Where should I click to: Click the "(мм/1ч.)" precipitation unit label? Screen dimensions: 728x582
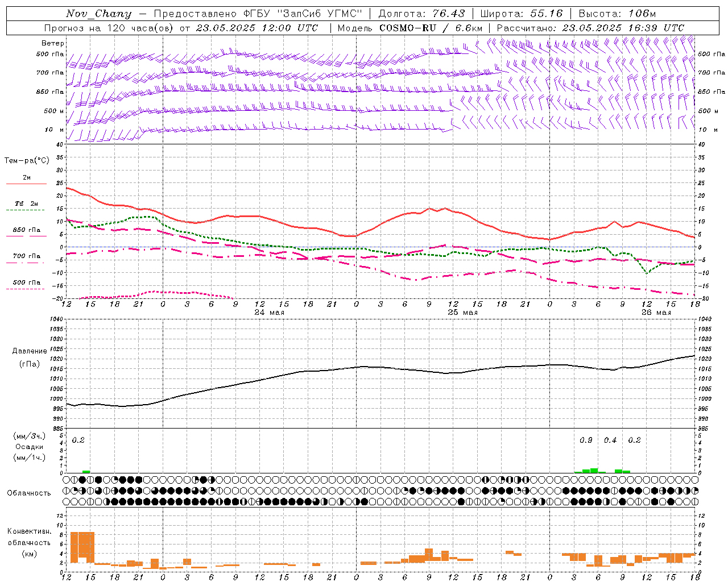(x=28, y=458)
